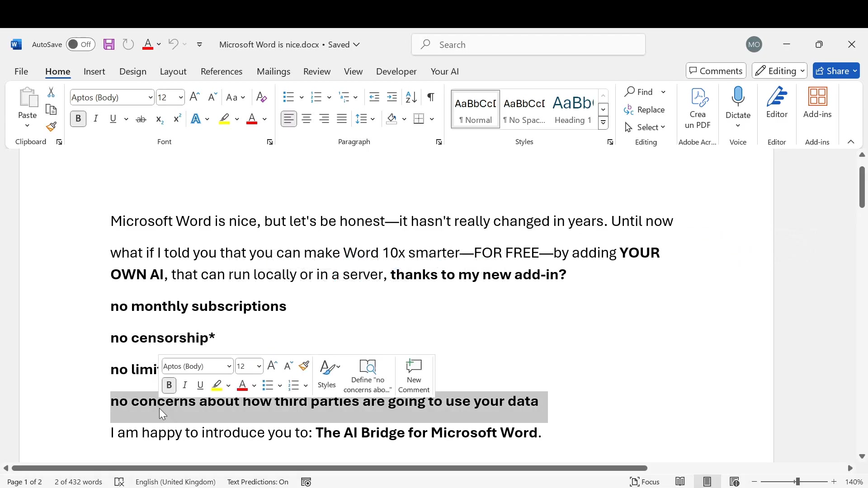Toggle Align Left in the ribbon
Viewport: 868px width, 488px height.
(289, 119)
